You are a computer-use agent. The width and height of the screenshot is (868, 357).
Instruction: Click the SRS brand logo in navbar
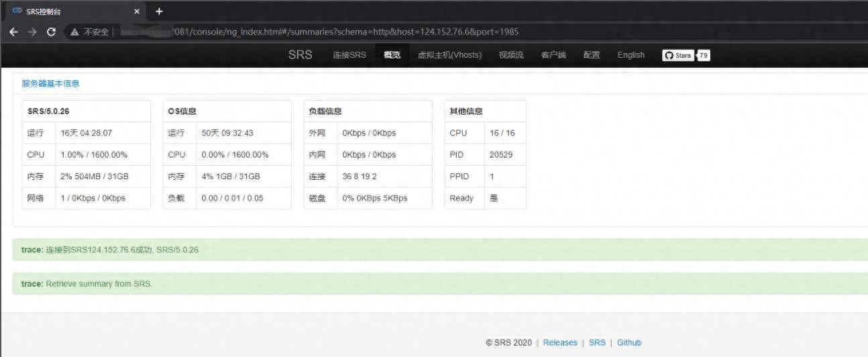[x=301, y=55]
